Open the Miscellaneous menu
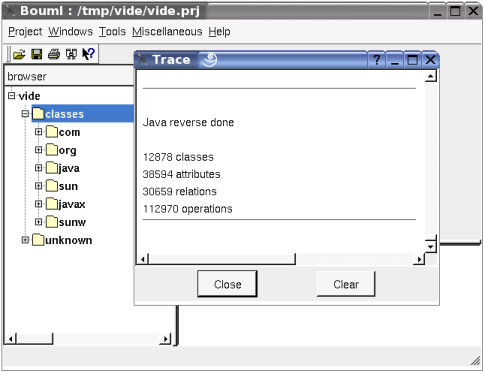Image resolution: width=485 pixels, height=374 pixels. tap(167, 32)
